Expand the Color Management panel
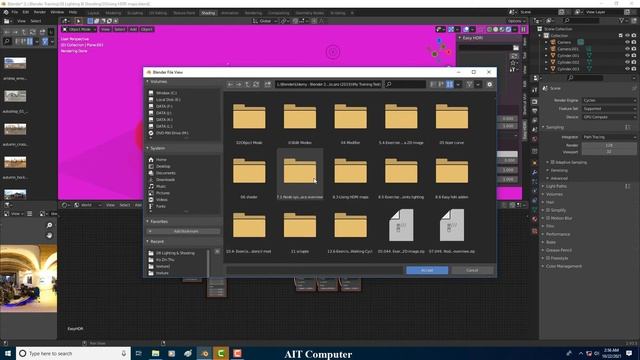Image resolution: width=640 pixels, height=360 pixels. tap(563, 266)
